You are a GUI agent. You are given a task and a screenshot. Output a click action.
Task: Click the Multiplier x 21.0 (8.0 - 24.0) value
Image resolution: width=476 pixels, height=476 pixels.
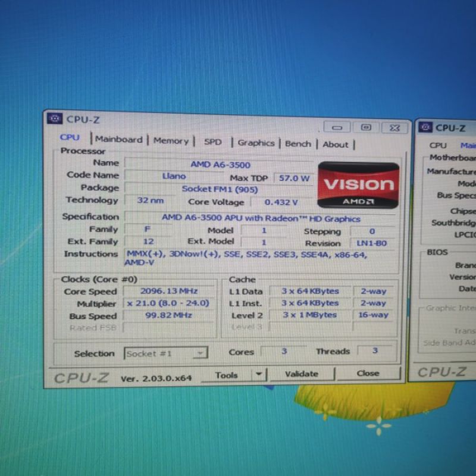(169, 303)
